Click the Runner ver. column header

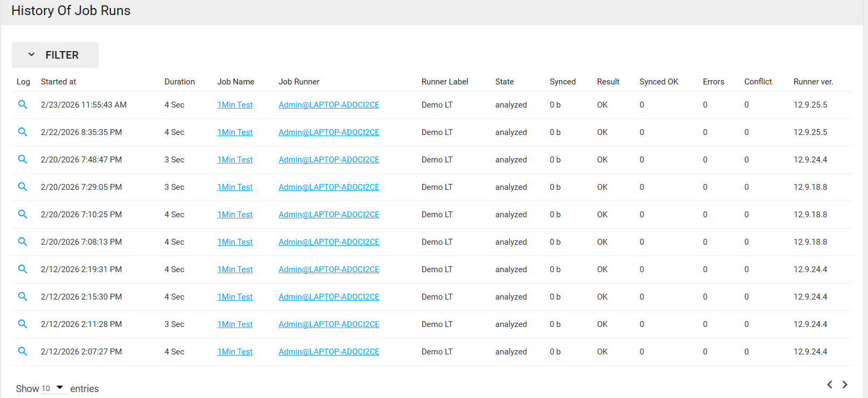click(x=813, y=82)
